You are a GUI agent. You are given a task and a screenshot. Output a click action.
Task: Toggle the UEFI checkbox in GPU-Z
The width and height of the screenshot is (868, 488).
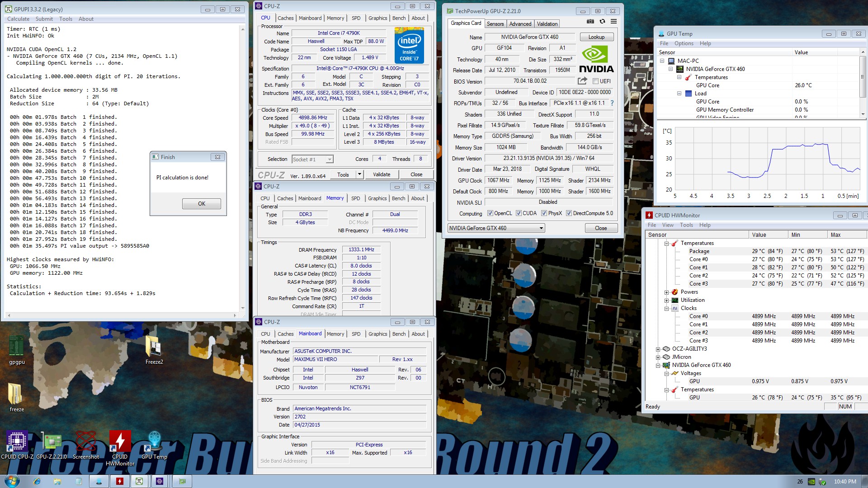596,81
